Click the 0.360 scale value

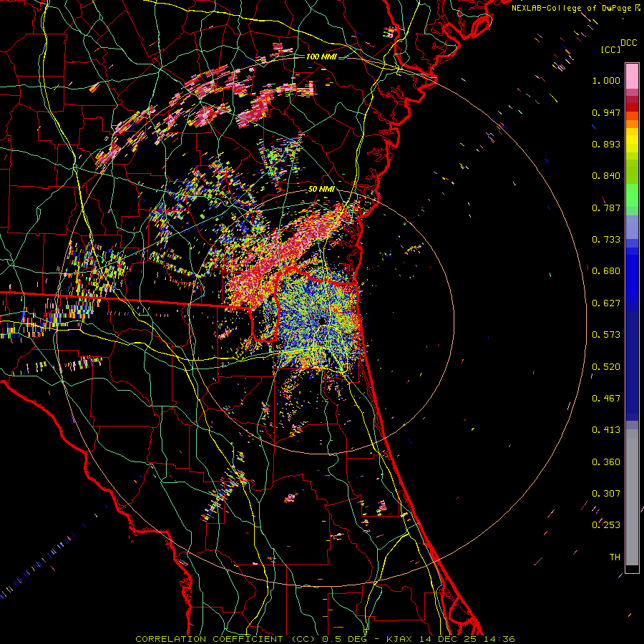click(x=606, y=462)
